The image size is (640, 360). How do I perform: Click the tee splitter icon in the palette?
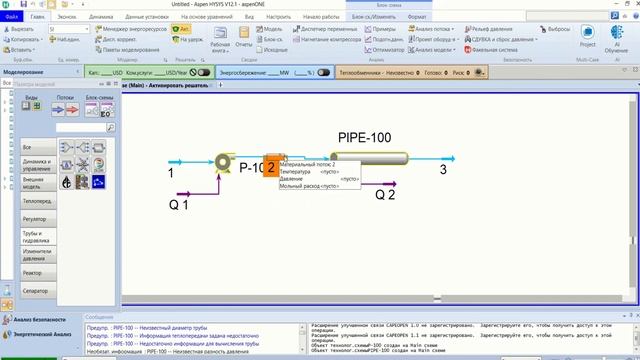pos(82,147)
